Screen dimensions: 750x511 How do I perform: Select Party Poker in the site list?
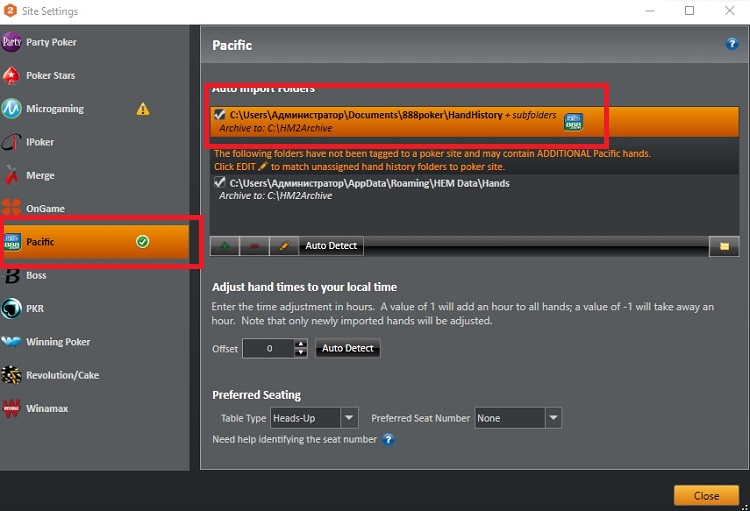[95, 42]
